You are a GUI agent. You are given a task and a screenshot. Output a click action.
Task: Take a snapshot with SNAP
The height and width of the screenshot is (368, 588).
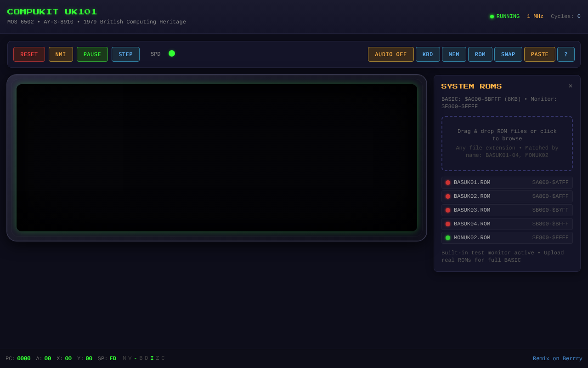click(x=508, y=54)
